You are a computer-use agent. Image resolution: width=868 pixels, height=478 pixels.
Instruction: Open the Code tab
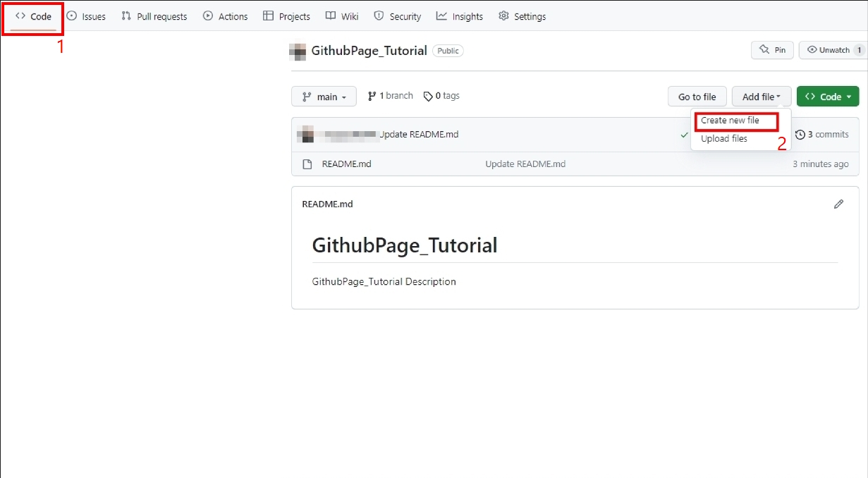[33, 16]
